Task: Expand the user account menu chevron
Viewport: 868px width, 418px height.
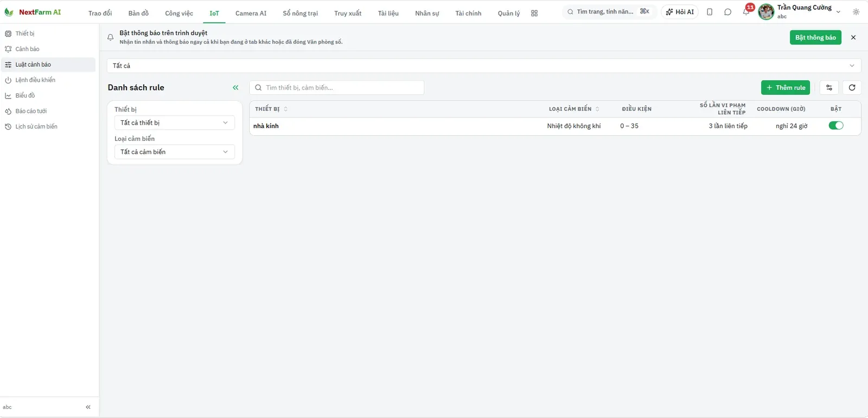Action: 838,12
